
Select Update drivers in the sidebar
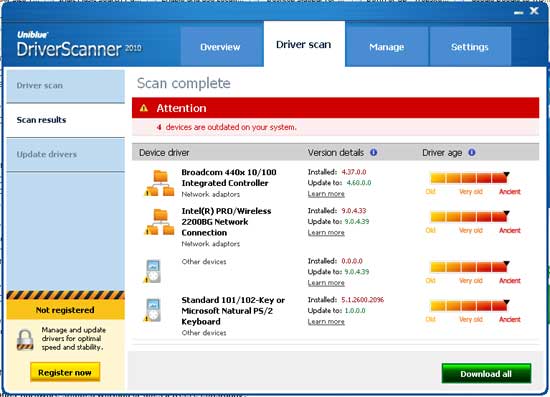[65, 155]
